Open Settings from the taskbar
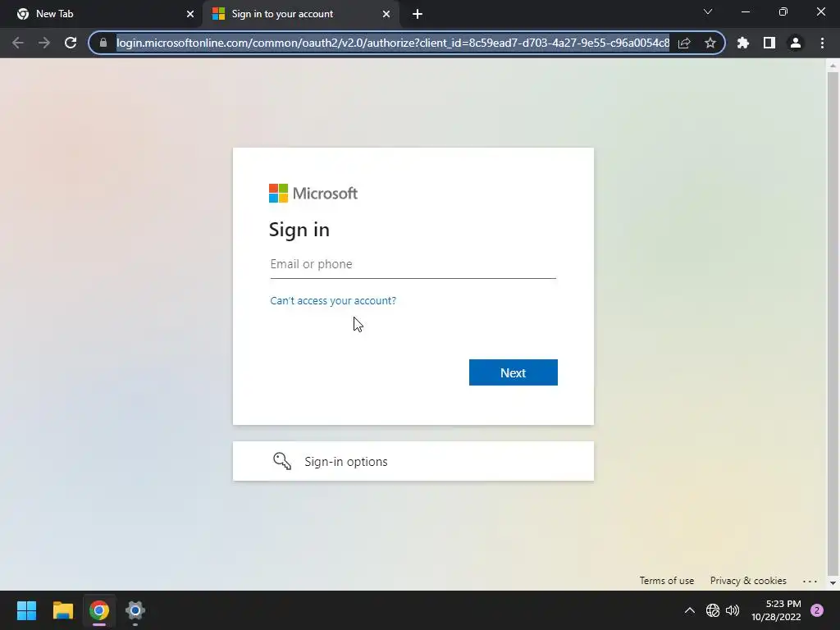Image resolution: width=840 pixels, height=630 pixels. [x=135, y=610]
